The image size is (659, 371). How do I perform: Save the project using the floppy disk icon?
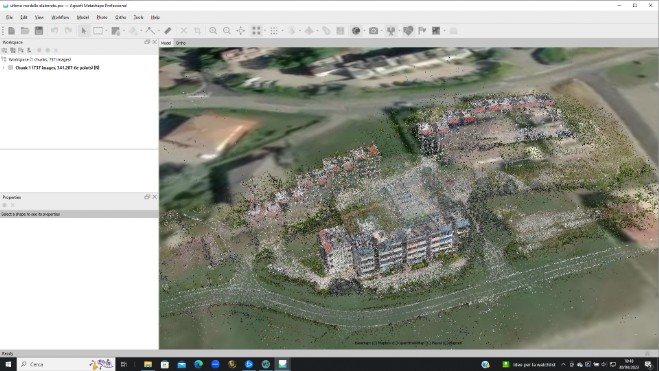tap(39, 31)
